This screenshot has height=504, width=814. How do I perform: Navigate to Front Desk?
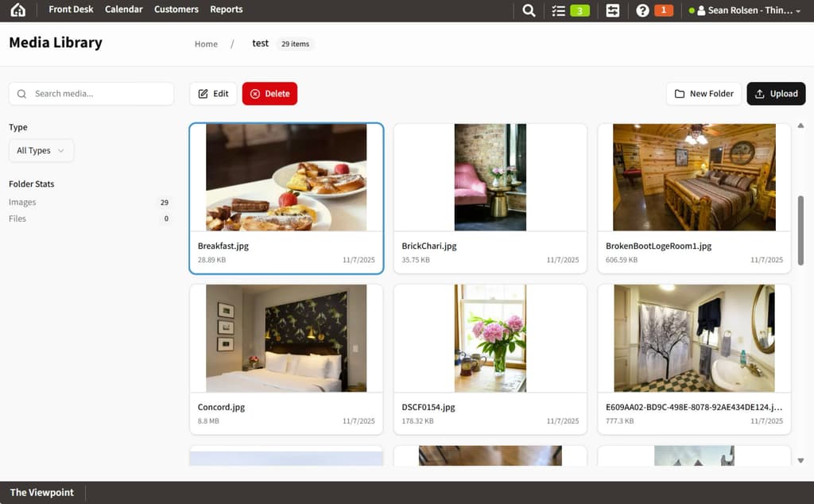(x=71, y=10)
